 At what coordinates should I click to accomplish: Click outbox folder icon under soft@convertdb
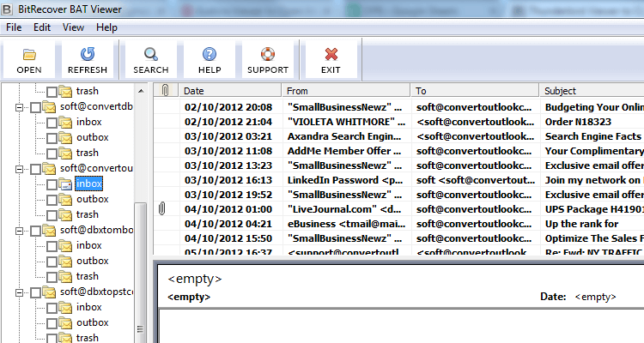(65, 137)
